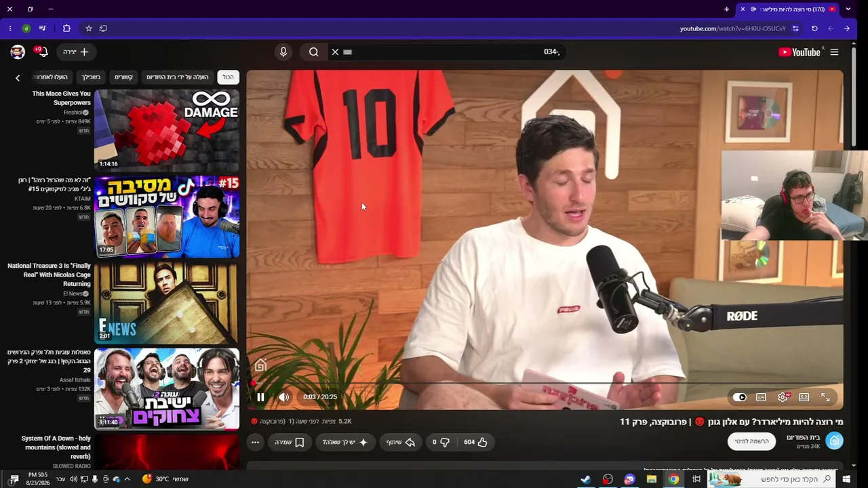Screen dimensions: 868x488
Task: Expand the system tray hidden icons arrow
Action: (x=127, y=479)
